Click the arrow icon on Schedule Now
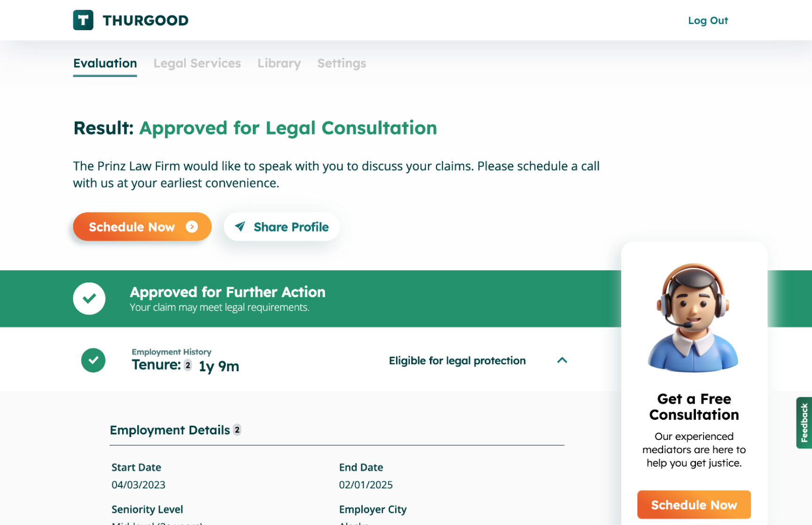 click(x=192, y=227)
